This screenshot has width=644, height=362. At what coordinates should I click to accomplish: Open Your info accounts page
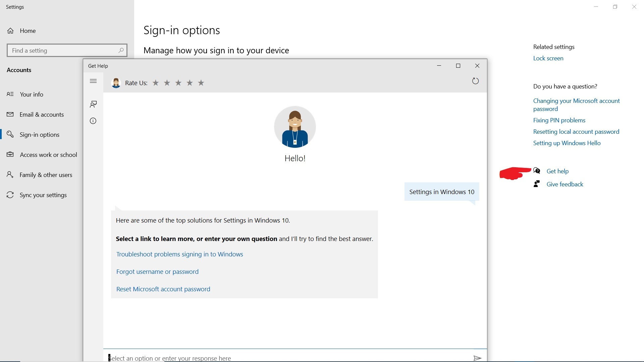click(32, 95)
